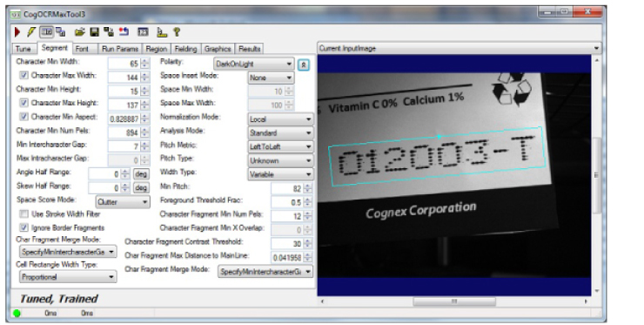Select the Segment tab
644x325 pixels.
[x=55, y=48]
